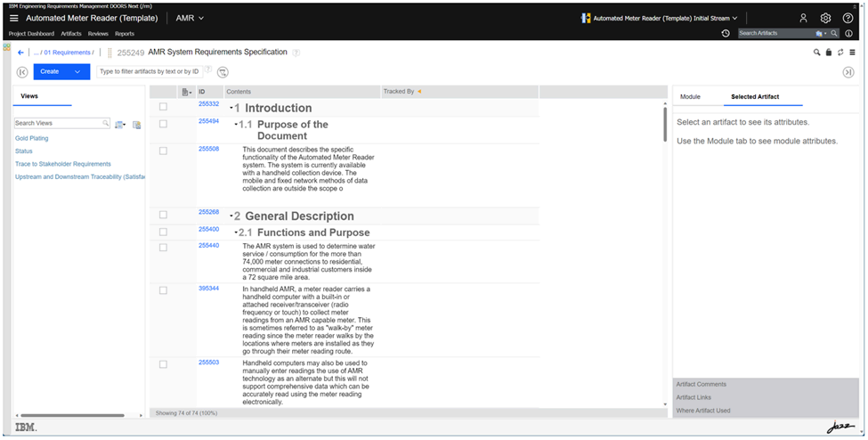Open the hamburger main menu
The height and width of the screenshot is (440, 868).
pos(14,19)
